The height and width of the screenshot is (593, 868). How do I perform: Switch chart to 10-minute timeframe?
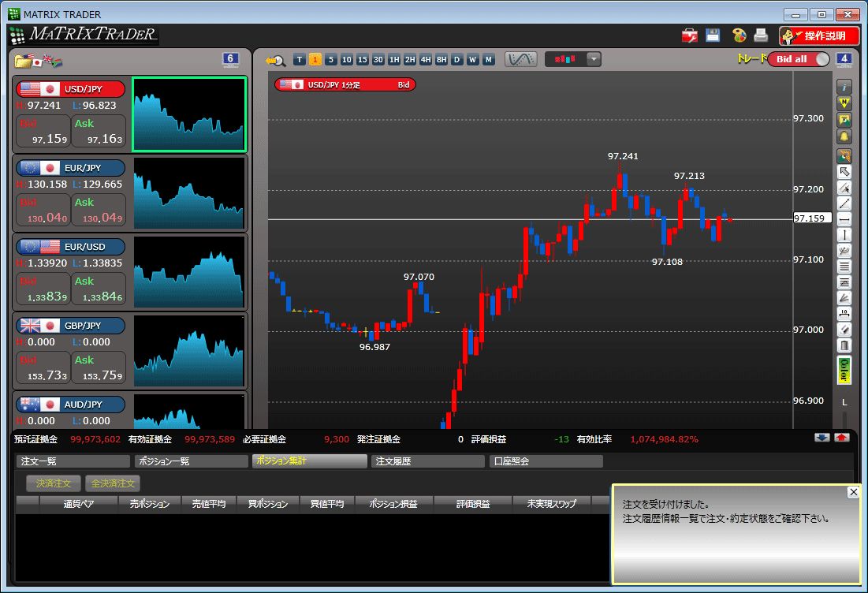[347, 60]
